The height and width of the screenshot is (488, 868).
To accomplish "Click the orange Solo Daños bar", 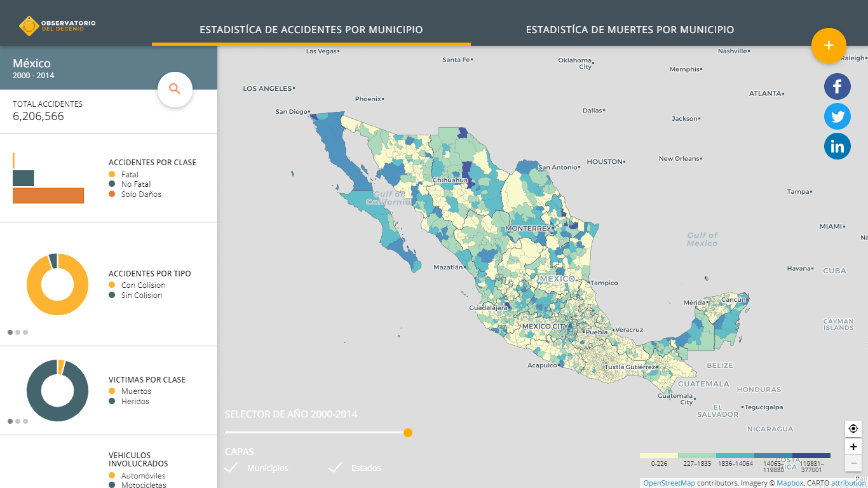I will 48,196.
